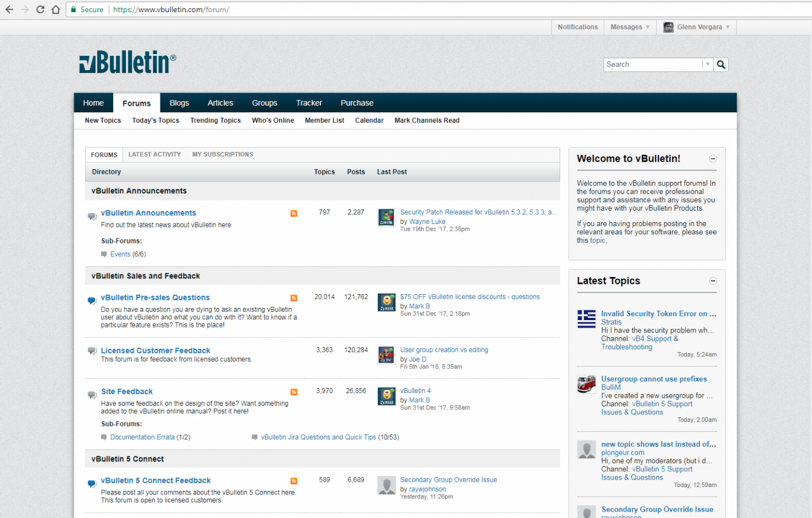Click Stratis Greek flag avatar

pyautogui.click(x=587, y=319)
